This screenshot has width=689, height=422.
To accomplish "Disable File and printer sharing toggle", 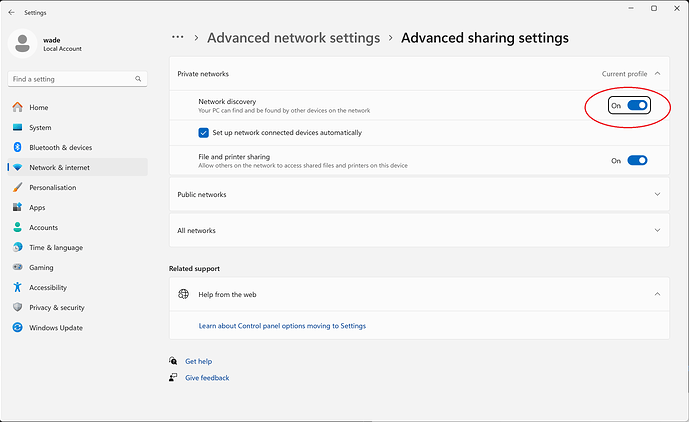I will 637,160.
